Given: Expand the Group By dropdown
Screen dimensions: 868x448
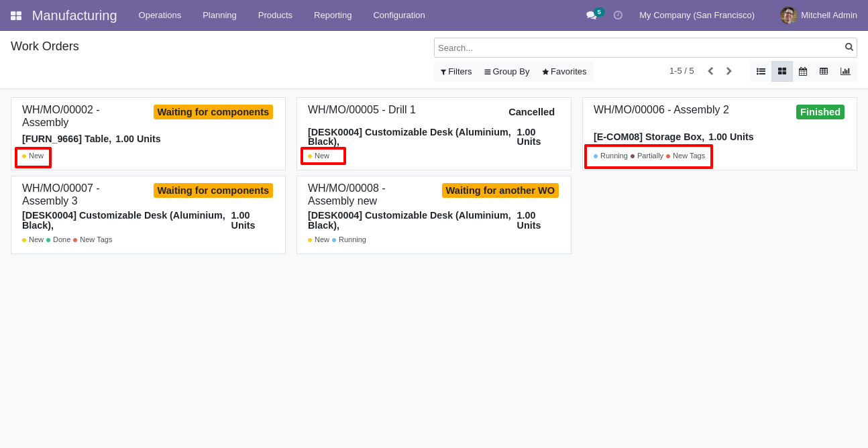Looking at the screenshot, I should [507, 72].
